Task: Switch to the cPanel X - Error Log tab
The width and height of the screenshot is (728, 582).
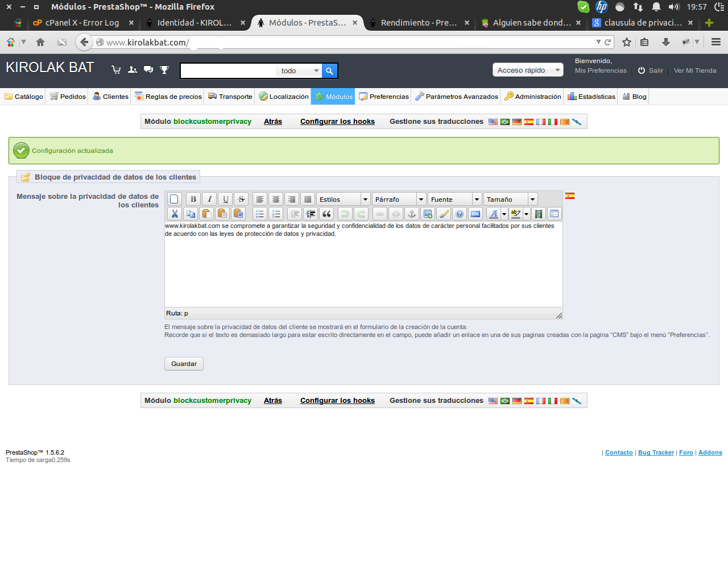Action: pyautogui.click(x=82, y=23)
